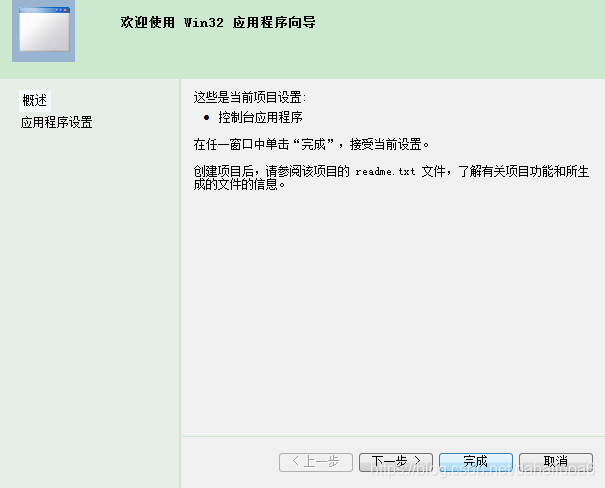Click the 欢迎使用 Win32 应用程序向导 title
The width and height of the screenshot is (605, 488).
click(x=218, y=22)
